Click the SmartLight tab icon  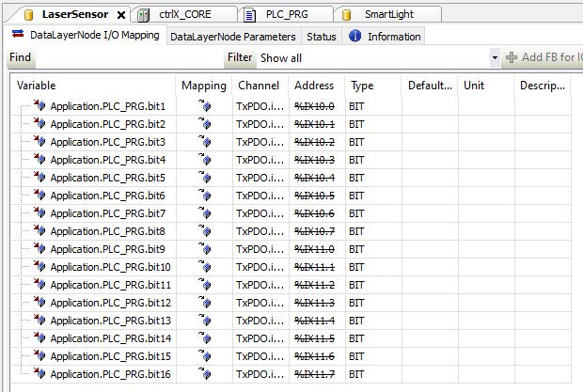(x=347, y=14)
